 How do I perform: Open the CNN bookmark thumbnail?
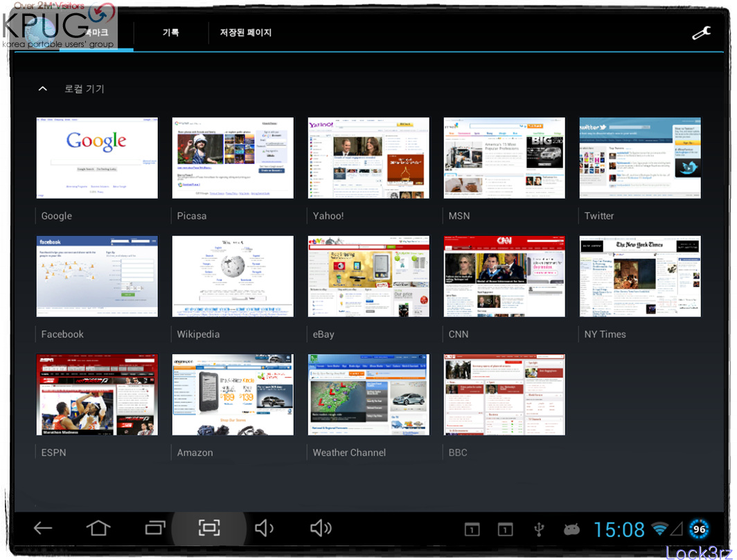[x=504, y=276]
